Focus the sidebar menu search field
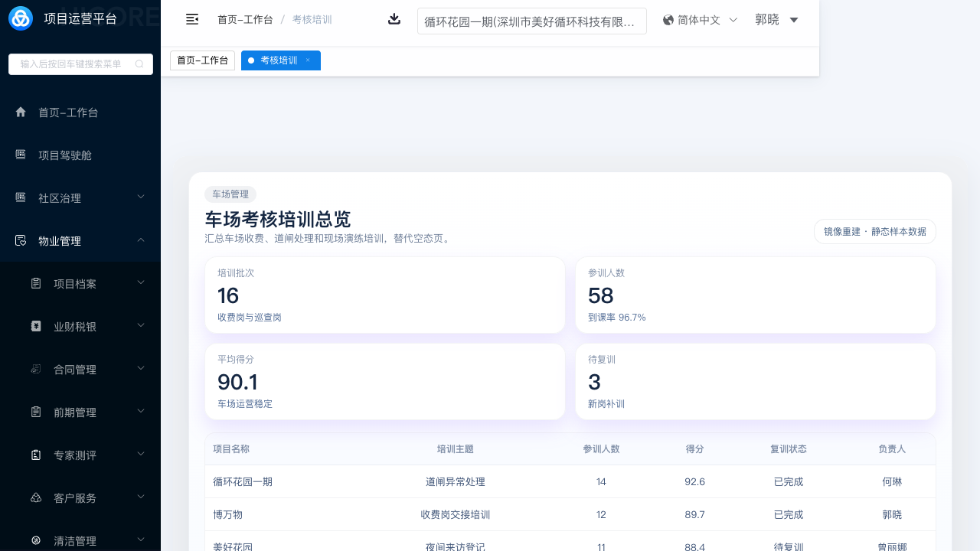Image resolution: width=980 pixels, height=551 pixels. tap(73, 64)
